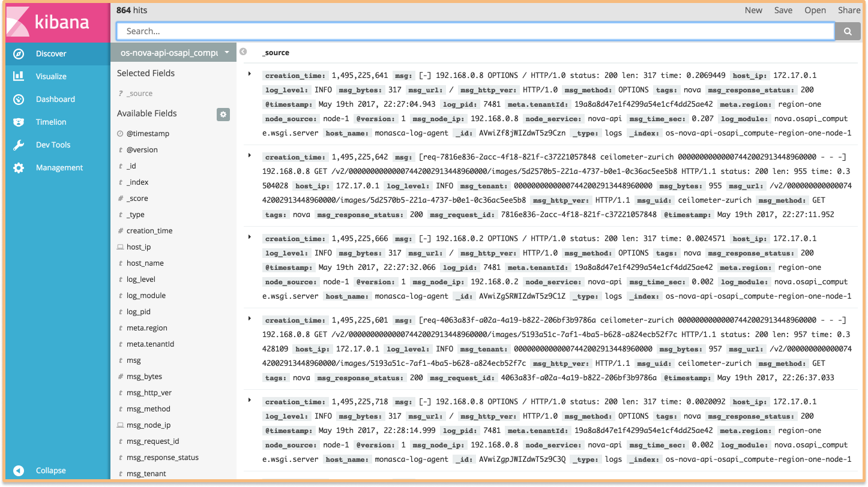Open the Save menu item
The image size is (868, 487).
[x=783, y=10]
